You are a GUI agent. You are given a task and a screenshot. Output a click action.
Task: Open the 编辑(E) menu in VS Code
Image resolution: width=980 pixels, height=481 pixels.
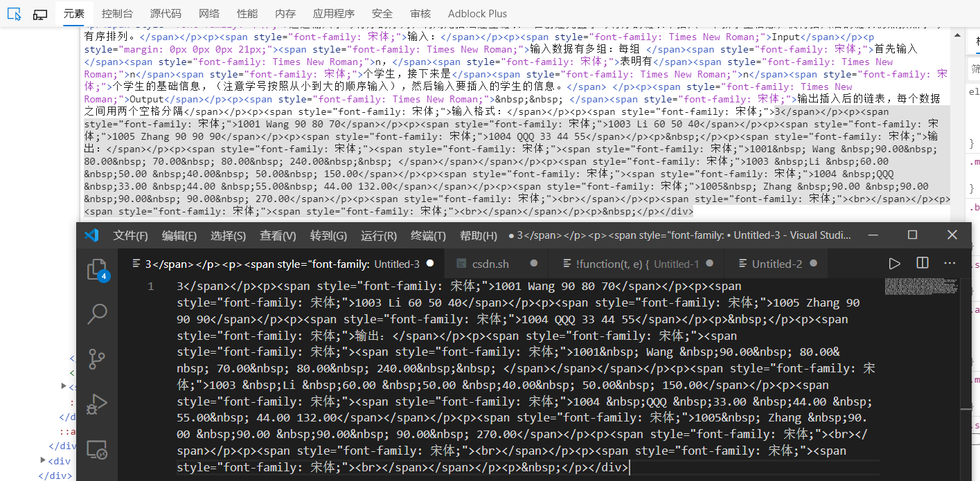(179, 235)
